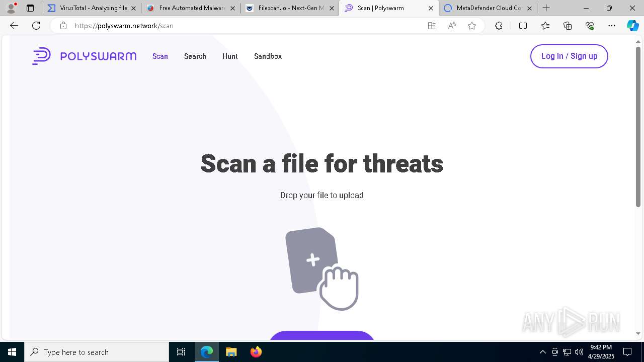Open Settings and more menu
Image resolution: width=644 pixels, height=362 pixels.
pos(612,26)
